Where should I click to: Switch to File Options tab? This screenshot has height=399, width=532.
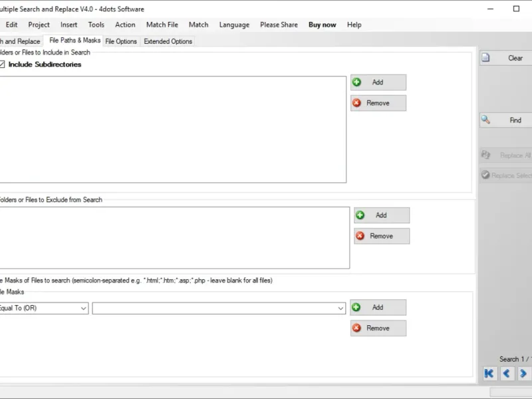(121, 41)
